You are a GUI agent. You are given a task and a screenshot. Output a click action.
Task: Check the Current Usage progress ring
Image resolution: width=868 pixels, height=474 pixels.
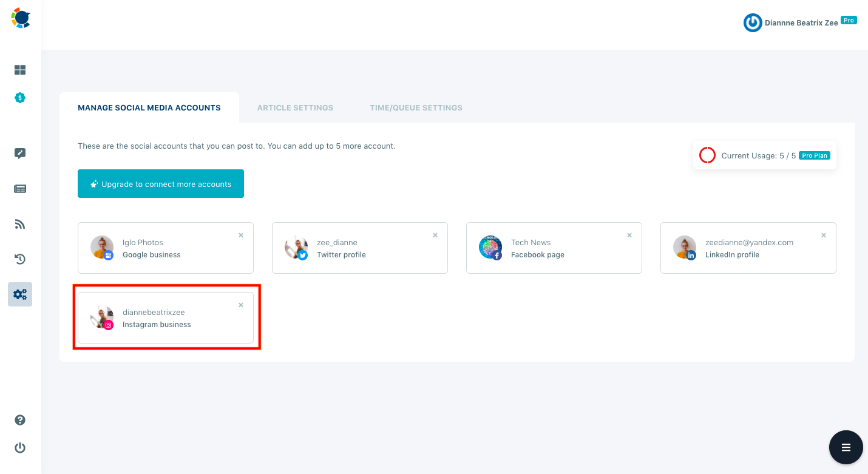click(x=707, y=155)
